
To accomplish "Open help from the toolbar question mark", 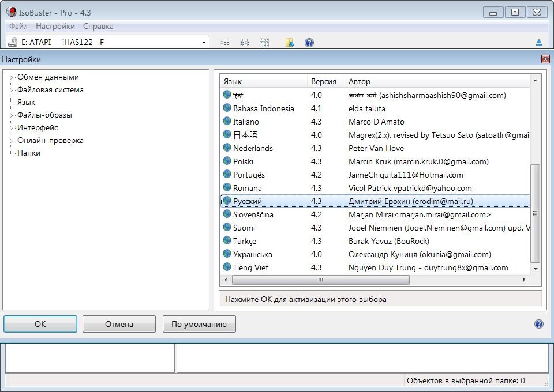I will [x=309, y=43].
